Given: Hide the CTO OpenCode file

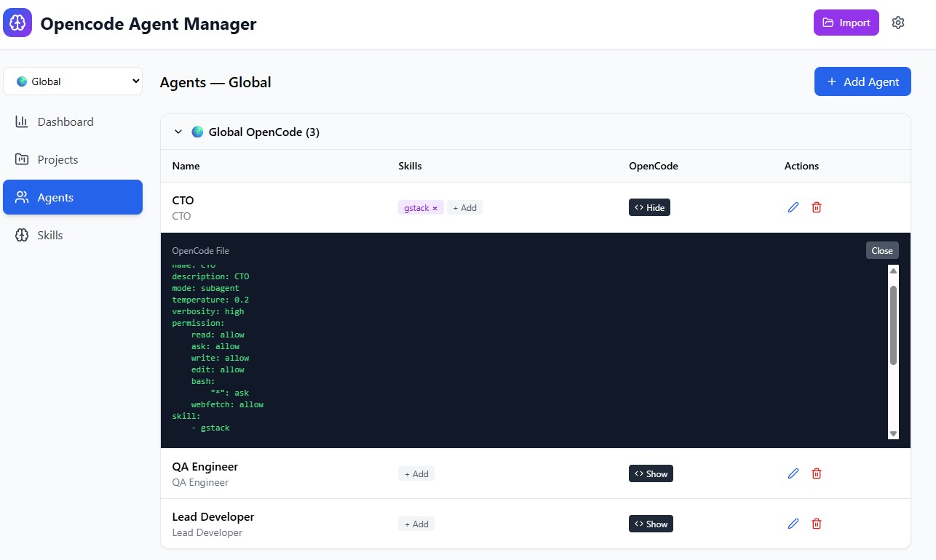Looking at the screenshot, I should (649, 207).
